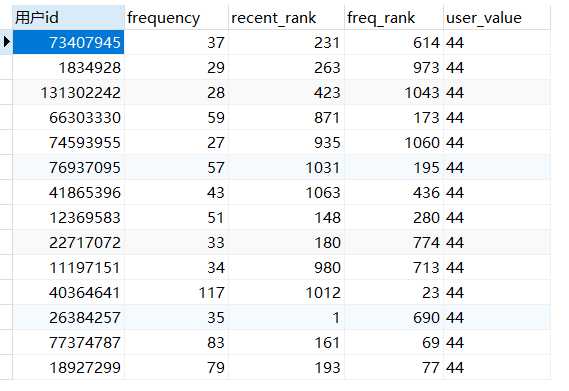Select user id cell 131302242

[x=68, y=93]
